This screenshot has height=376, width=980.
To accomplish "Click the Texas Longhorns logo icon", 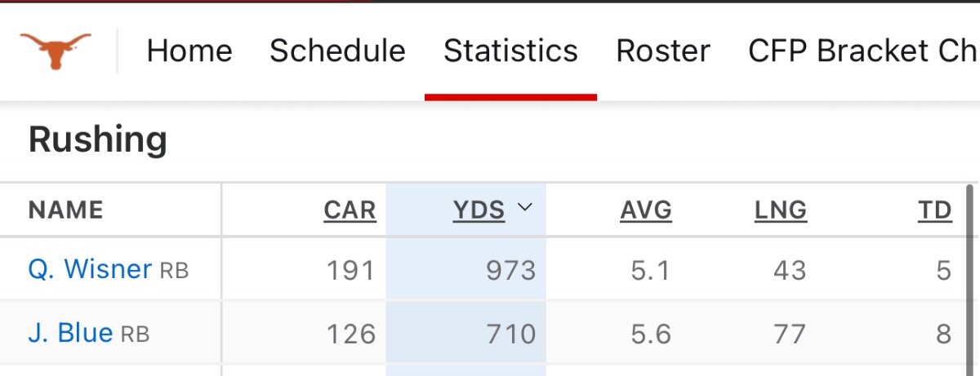I will tap(56, 50).
